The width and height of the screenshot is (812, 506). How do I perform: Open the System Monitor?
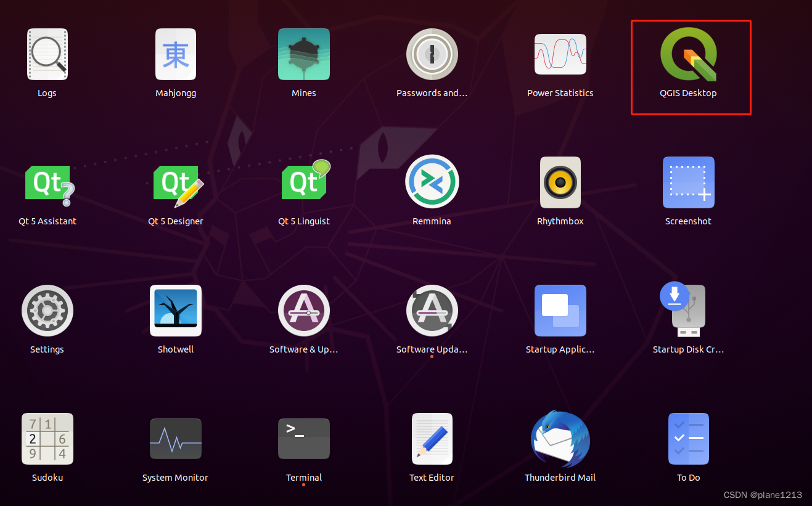(x=176, y=438)
